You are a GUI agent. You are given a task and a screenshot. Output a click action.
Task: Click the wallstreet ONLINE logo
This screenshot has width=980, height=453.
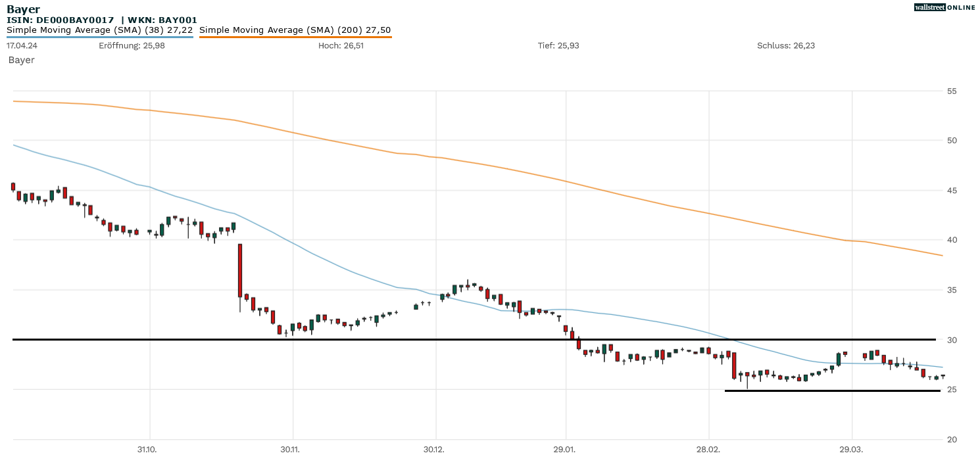point(944,7)
